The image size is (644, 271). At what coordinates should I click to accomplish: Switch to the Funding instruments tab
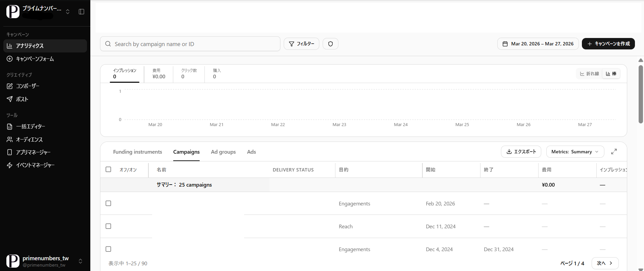[x=137, y=152]
